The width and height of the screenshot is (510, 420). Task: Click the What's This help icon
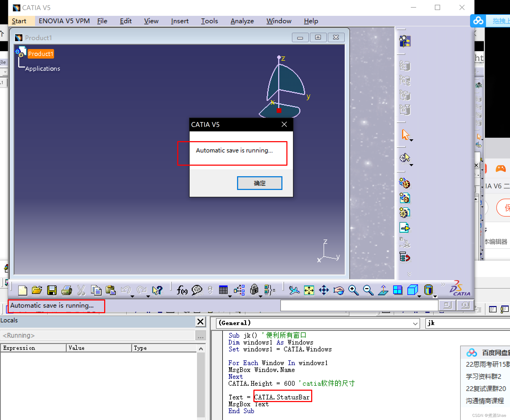(157, 290)
